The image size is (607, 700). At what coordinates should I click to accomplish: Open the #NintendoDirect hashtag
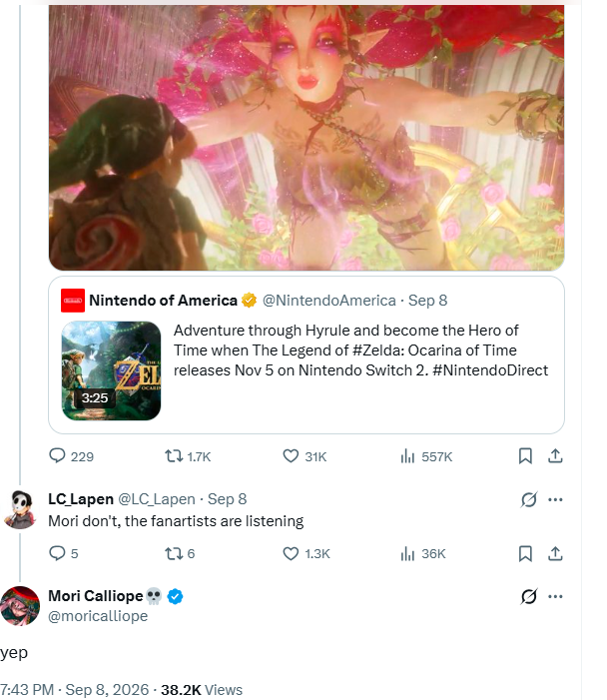(x=490, y=370)
